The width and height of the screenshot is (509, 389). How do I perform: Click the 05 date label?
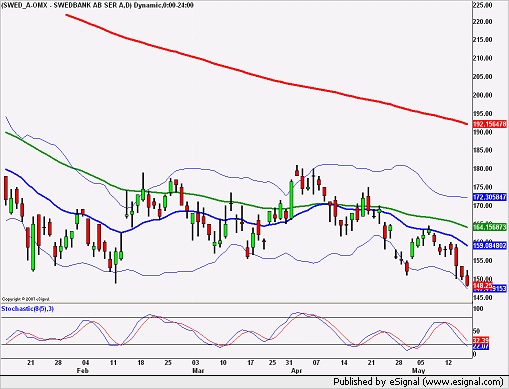pyautogui.click(x=421, y=363)
